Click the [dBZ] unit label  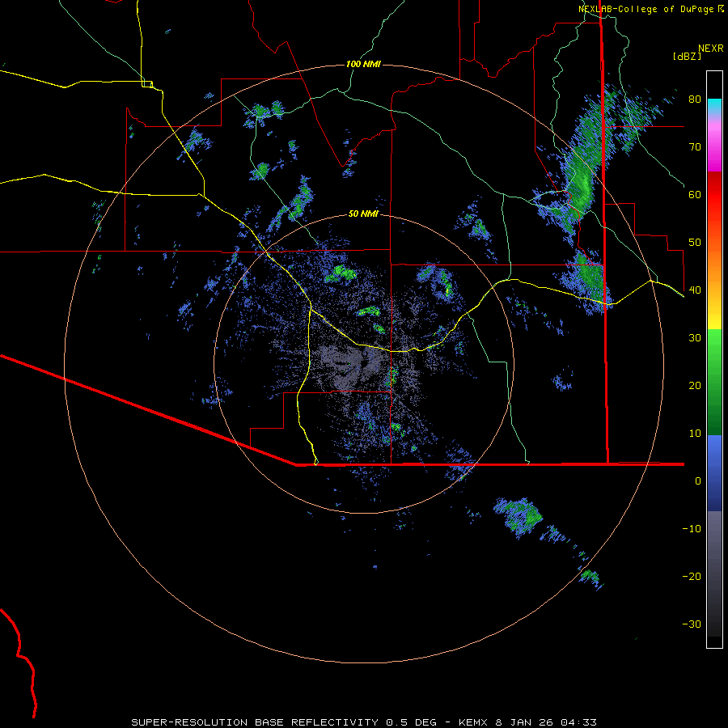tap(687, 57)
